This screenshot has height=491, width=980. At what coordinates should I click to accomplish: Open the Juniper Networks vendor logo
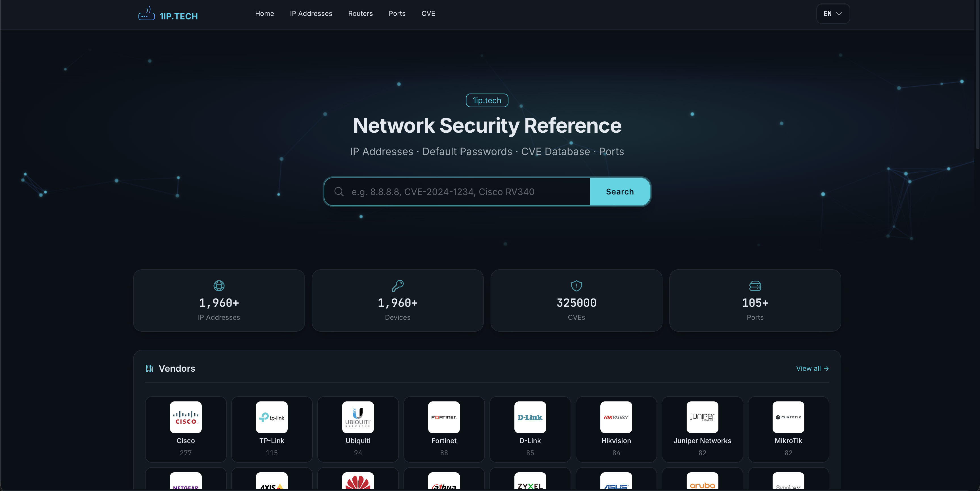click(702, 417)
